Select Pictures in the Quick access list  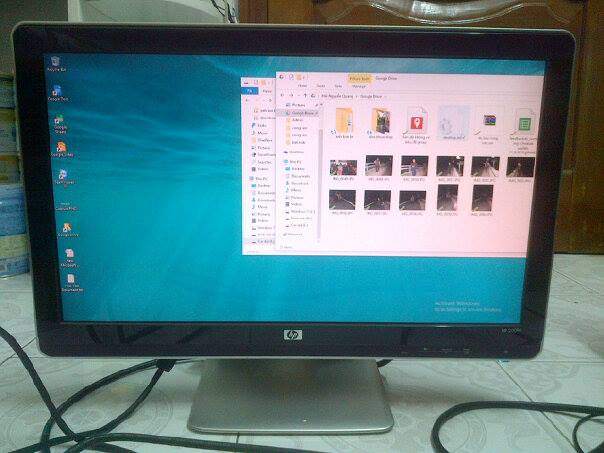298,104
